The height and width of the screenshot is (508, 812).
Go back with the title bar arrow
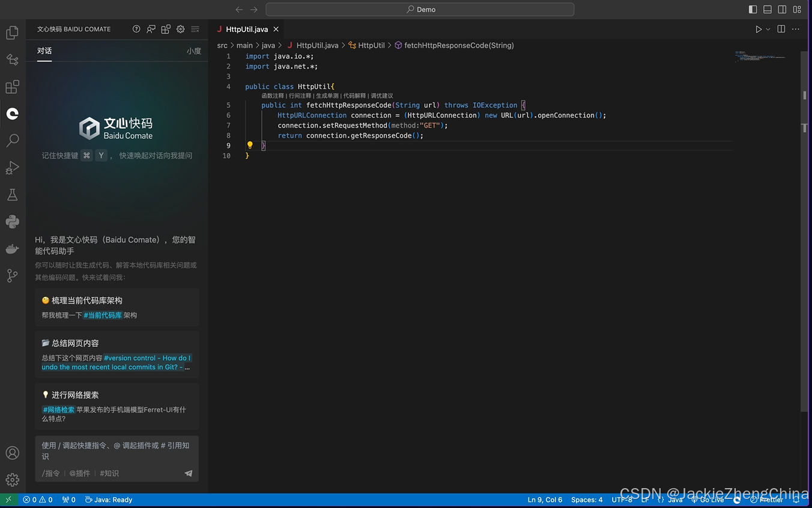coord(239,10)
